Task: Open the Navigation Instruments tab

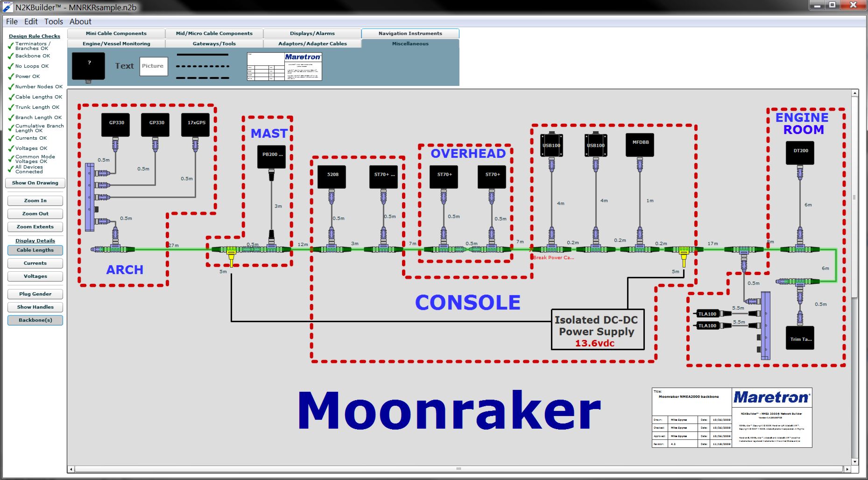Action: click(x=410, y=34)
